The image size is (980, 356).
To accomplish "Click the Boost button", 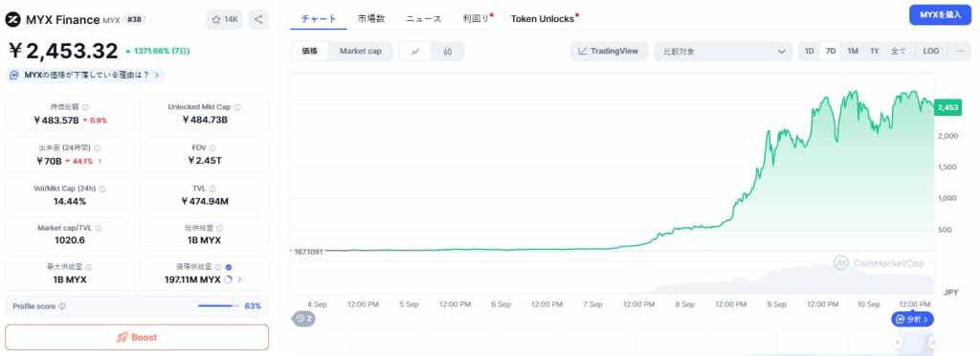I will point(137,337).
